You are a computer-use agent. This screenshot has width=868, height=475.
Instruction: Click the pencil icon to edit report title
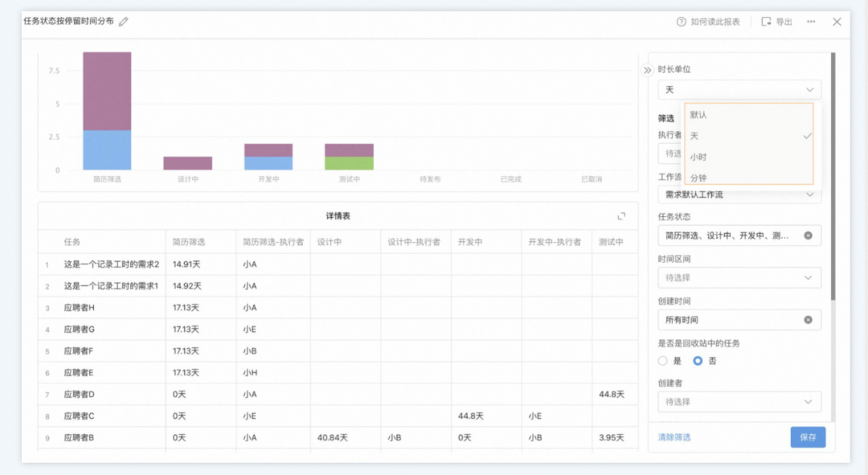tap(124, 22)
